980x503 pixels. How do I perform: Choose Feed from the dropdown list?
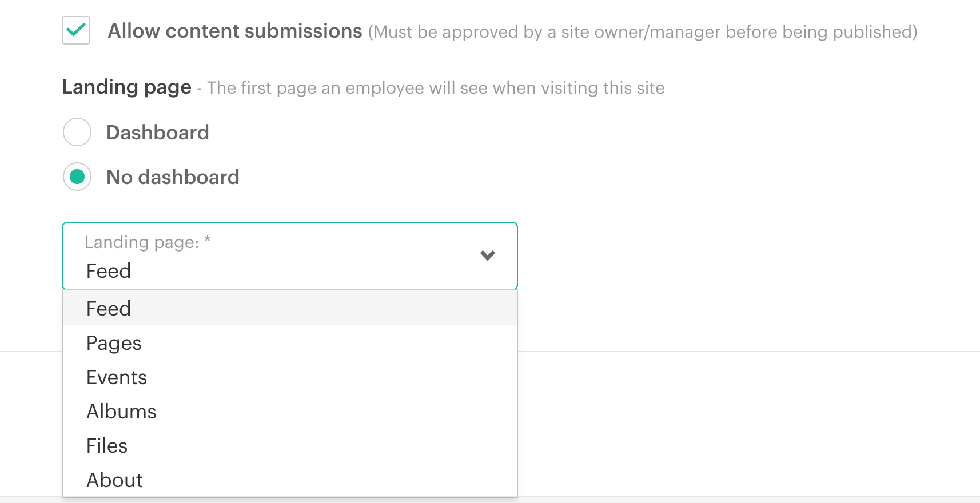tap(109, 309)
